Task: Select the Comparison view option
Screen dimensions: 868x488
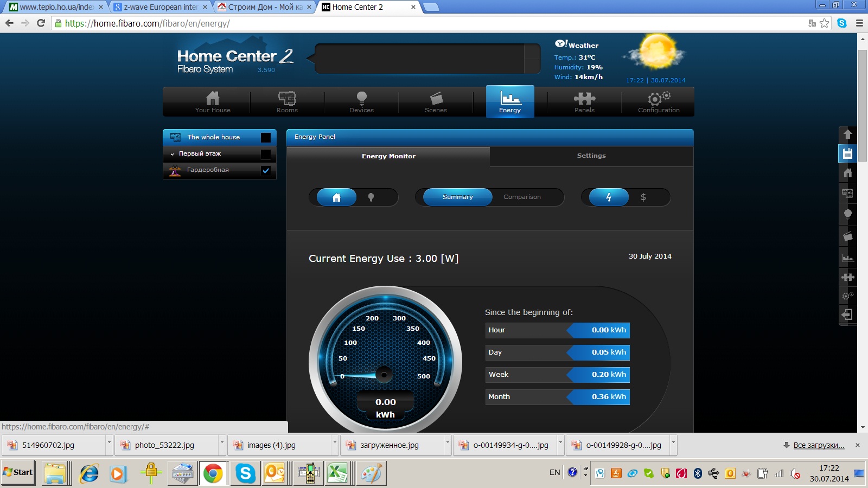Action: (522, 197)
